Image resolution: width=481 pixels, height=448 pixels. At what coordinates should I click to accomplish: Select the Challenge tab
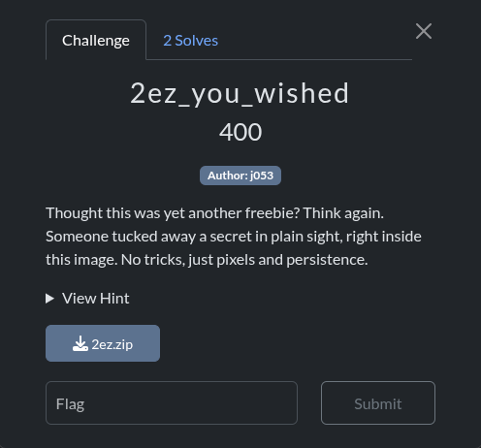click(x=96, y=41)
